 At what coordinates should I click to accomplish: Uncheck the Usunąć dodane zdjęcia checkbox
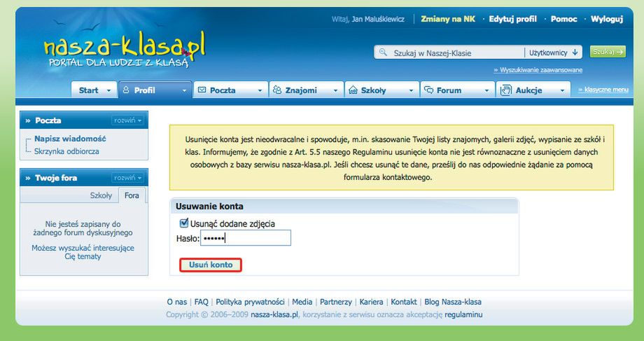tap(184, 223)
